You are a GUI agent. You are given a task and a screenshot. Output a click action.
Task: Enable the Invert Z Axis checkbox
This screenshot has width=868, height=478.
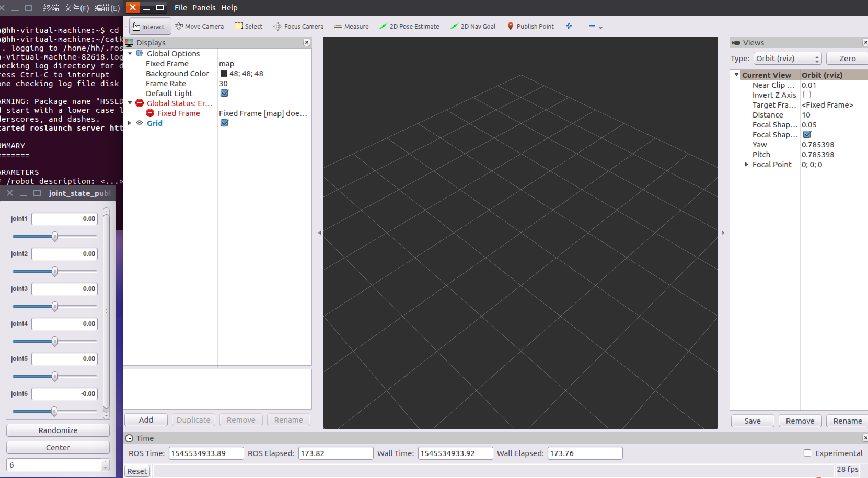click(x=807, y=95)
